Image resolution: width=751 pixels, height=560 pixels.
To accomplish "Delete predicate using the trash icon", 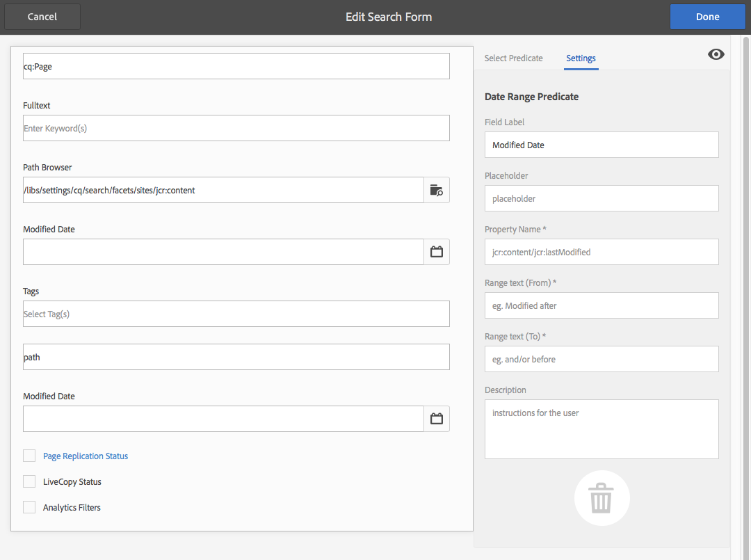I will pyautogui.click(x=601, y=499).
